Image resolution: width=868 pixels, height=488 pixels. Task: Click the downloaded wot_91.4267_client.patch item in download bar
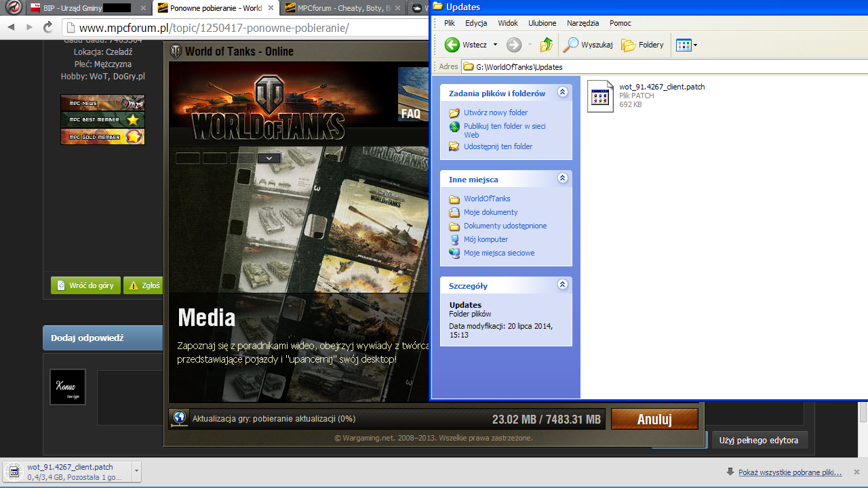point(68,472)
